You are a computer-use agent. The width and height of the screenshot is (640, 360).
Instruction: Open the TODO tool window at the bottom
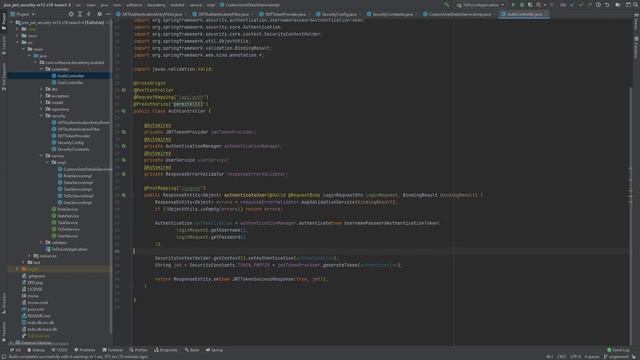[60, 350]
